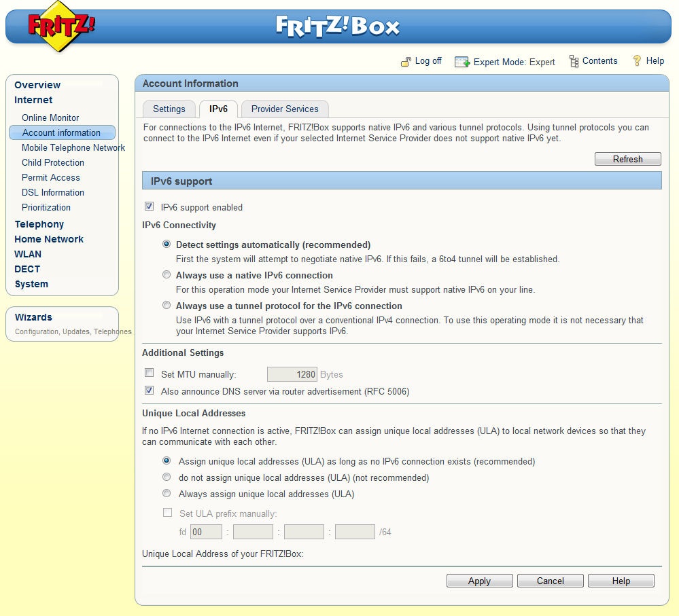The height and width of the screenshot is (616, 679).
Task: Click the Log off padlock icon
Action: (x=406, y=62)
